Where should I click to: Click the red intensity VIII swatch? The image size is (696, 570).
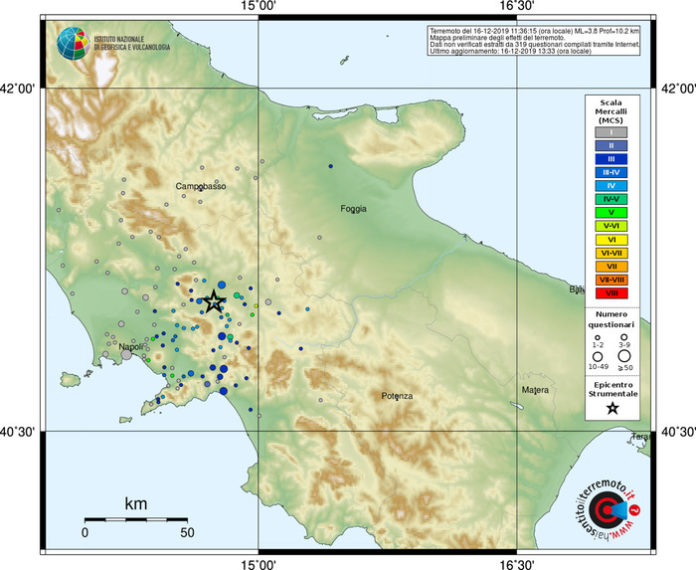tap(611, 293)
